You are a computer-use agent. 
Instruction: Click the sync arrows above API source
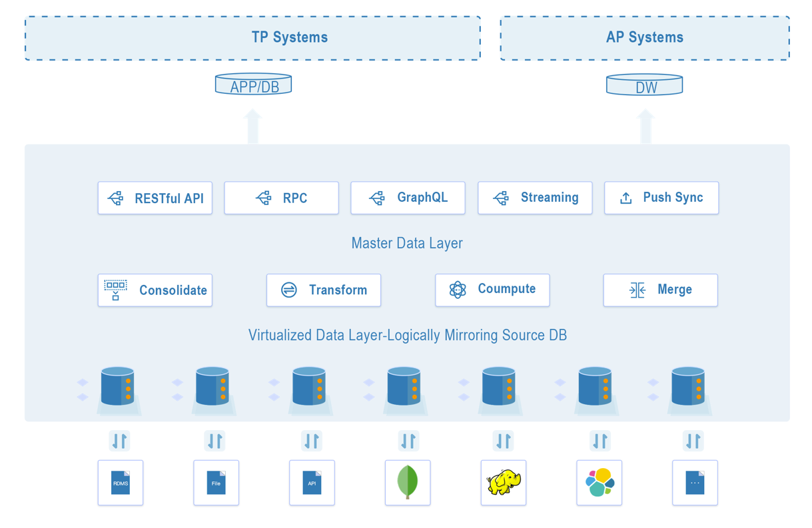pos(311,441)
